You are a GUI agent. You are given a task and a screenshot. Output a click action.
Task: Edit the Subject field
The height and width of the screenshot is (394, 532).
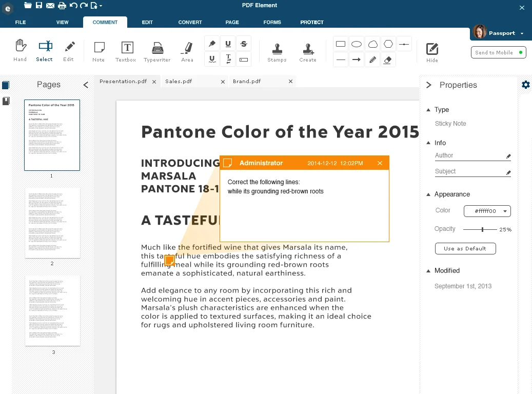pyautogui.click(x=473, y=172)
